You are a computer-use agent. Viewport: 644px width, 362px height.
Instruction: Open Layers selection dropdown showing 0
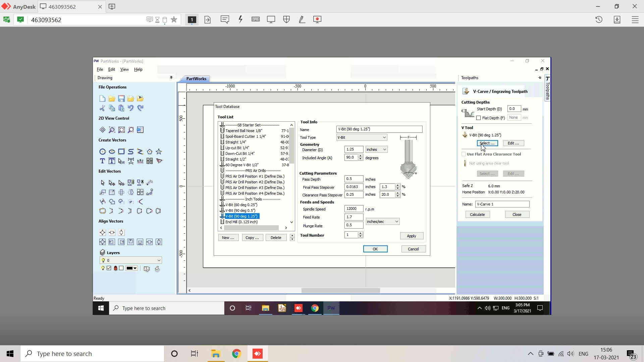click(x=131, y=260)
